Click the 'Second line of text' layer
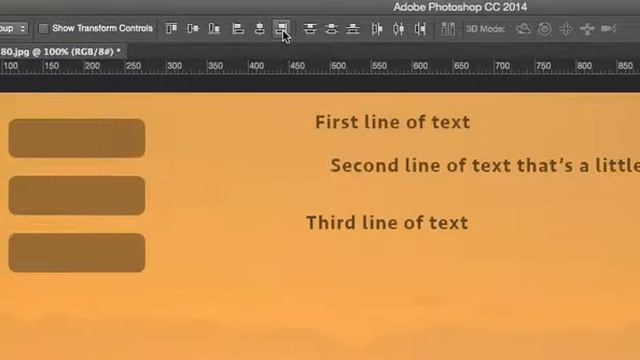This screenshot has height=360, width=640. pos(485,166)
